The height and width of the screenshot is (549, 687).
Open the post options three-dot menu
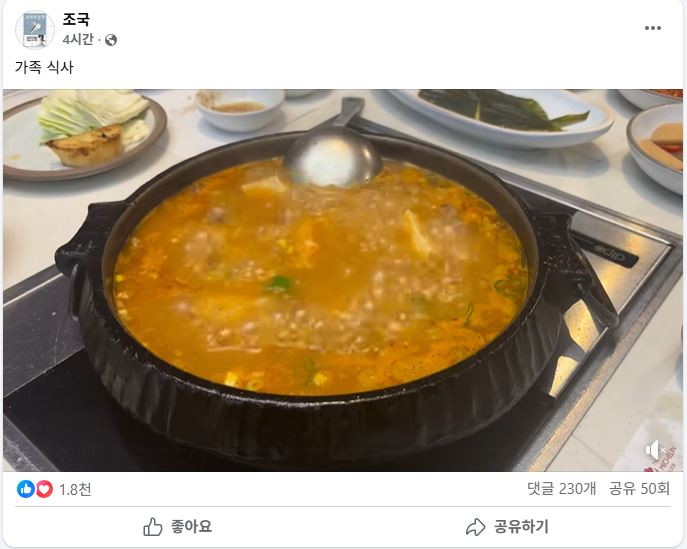pyautogui.click(x=652, y=28)
